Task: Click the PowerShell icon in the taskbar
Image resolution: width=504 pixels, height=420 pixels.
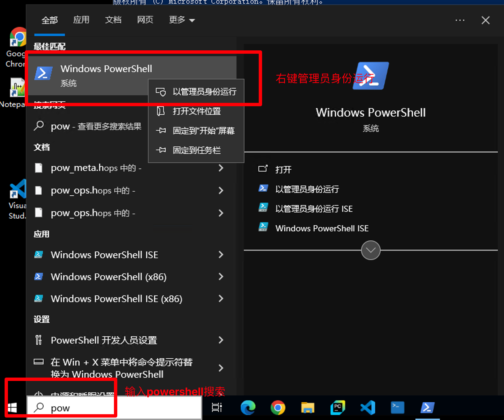Action: [x=427, y=408]
